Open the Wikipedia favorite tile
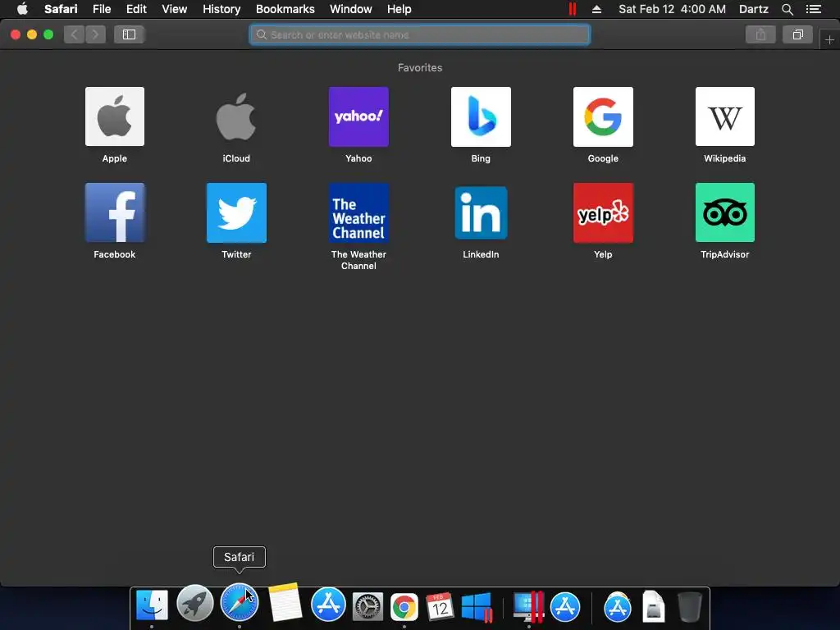Viewport: 840px width, 630px height. pyautogui.click(x=725, y=116)
